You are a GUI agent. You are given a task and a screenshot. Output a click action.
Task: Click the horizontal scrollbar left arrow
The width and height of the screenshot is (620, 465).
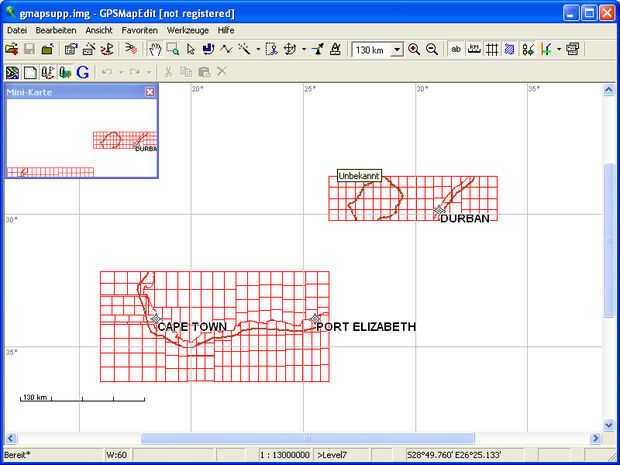pyautogui.click(x=11, y=438)
